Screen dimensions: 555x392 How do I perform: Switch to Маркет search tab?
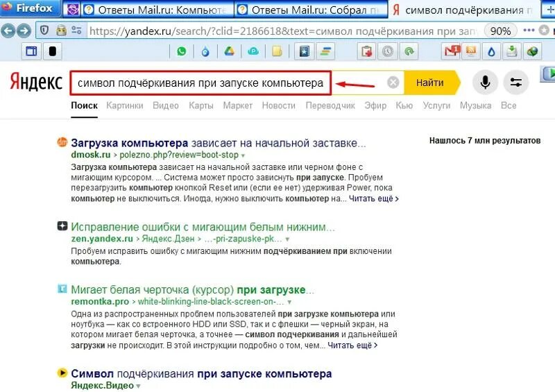pyautogui.click(x=237, y=105)
